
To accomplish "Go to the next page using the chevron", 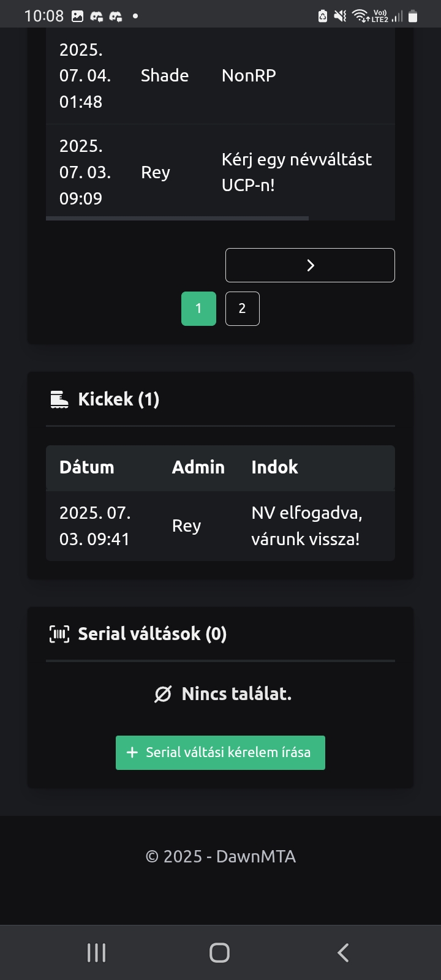I will point(310,265).
